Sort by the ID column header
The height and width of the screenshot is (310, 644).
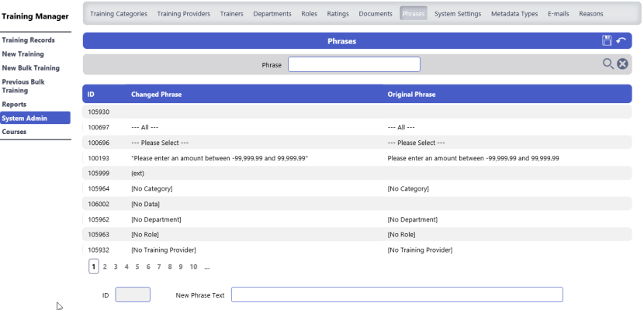tap(91, 95)
